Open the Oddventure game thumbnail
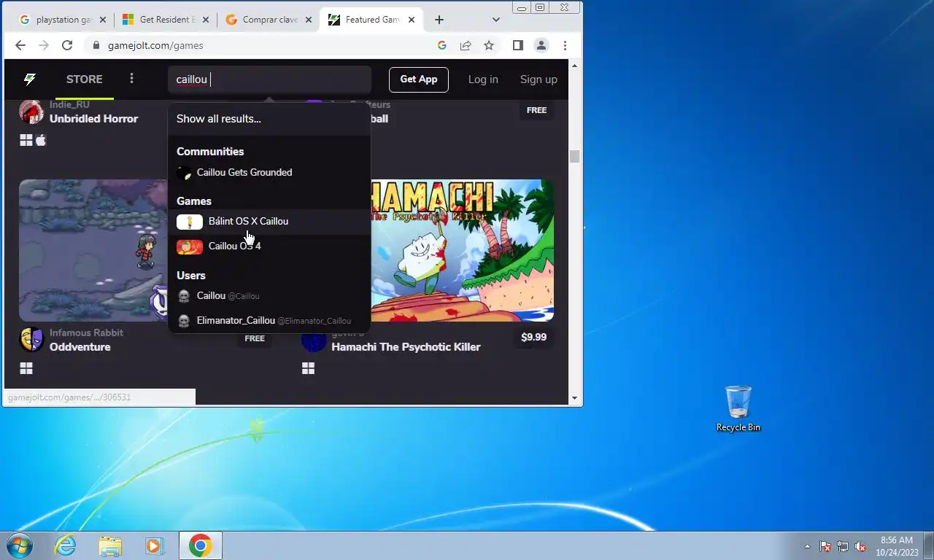934x560 pixels. tap(93, 250)
